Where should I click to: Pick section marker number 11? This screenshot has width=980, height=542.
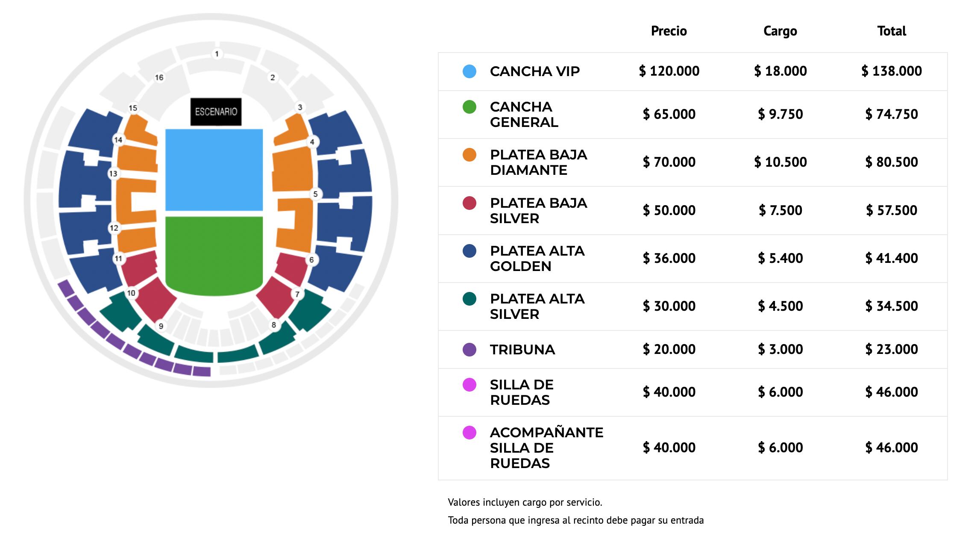tap(118, 259)
